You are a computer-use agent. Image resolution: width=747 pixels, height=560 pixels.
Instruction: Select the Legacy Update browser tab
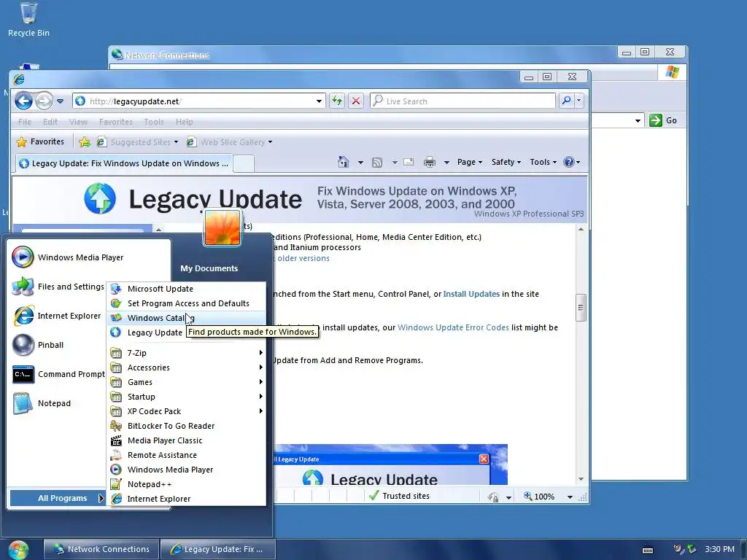click(124, 163)
